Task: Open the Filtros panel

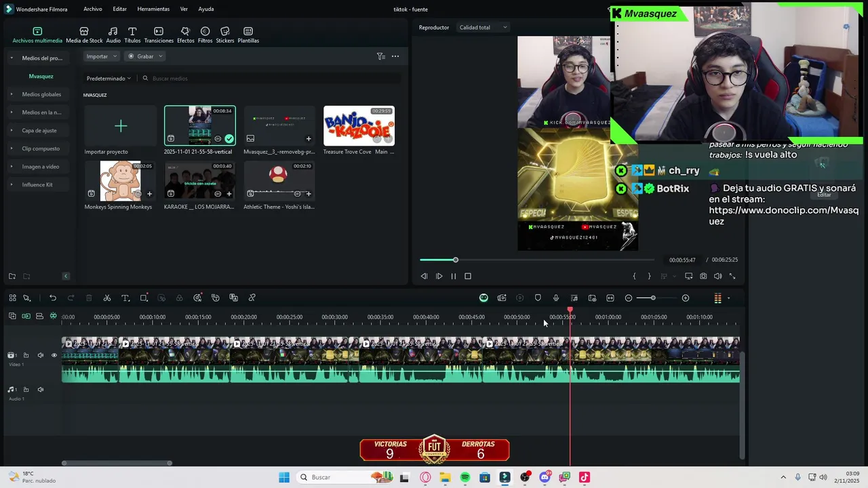Action: (205, 35)
